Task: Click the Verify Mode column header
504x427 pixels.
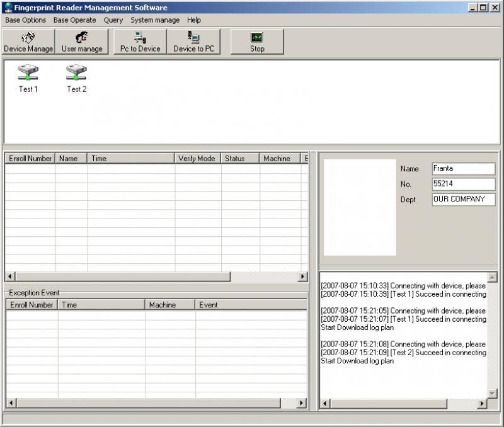Action: point(197,159)
